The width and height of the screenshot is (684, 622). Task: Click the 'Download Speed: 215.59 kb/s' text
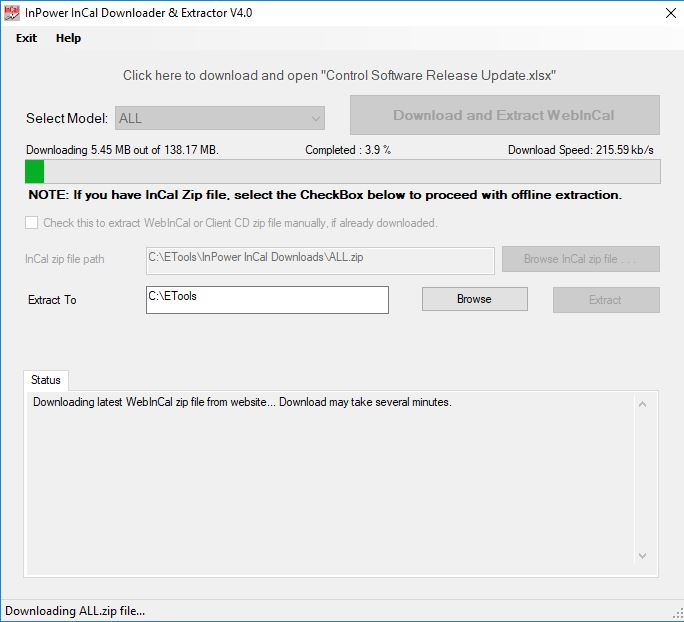[x=581, y=150]
